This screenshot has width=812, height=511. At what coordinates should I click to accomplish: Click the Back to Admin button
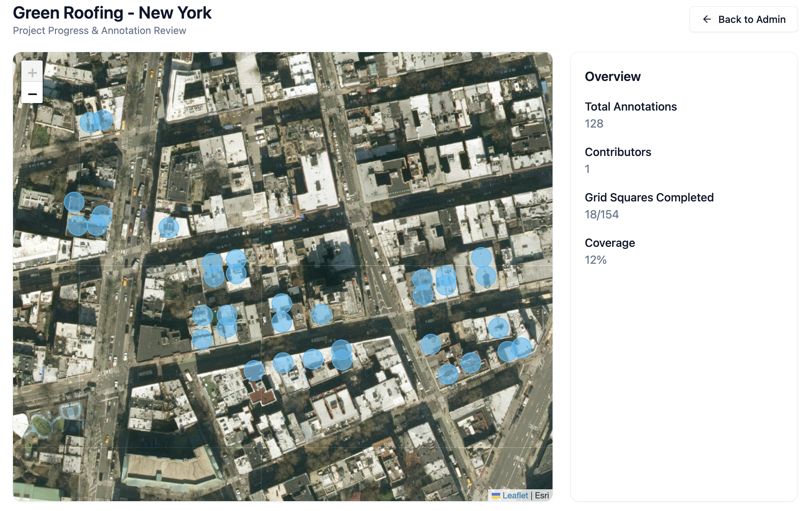tap(743, 19)
